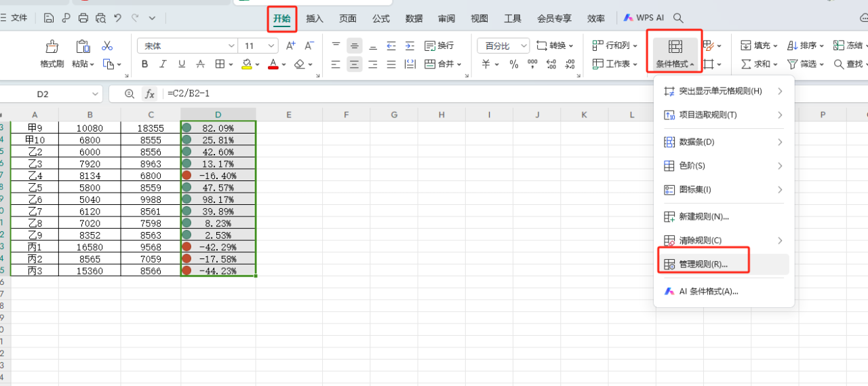Click the red font color A
The image size is (868, 386).
click(273, 64)
